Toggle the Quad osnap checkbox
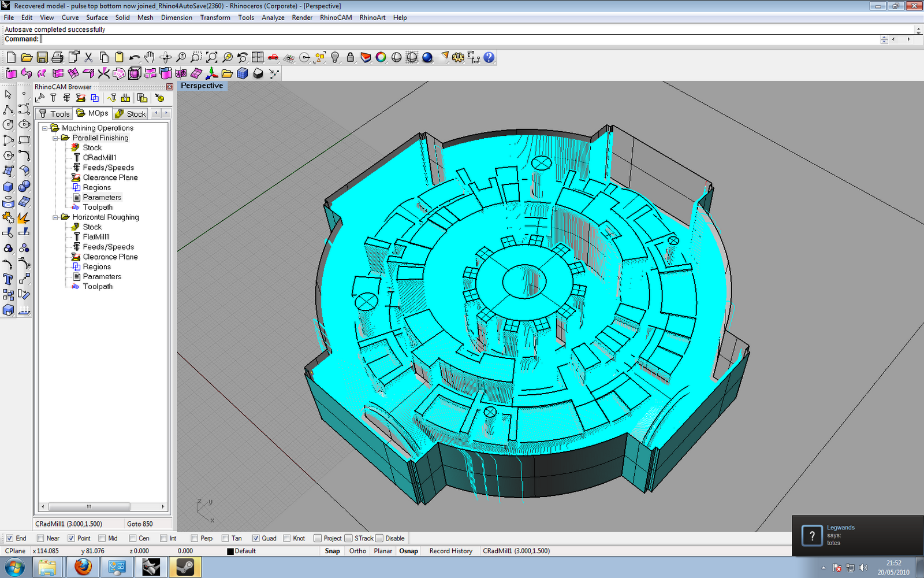Viewport: 924px width, 578px height. pos(256,538)
